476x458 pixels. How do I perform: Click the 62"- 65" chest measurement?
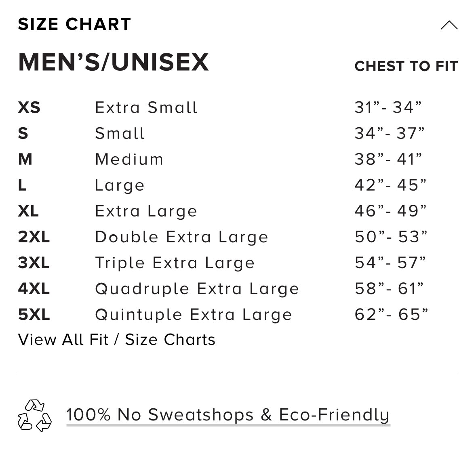[x=391, y=315]
